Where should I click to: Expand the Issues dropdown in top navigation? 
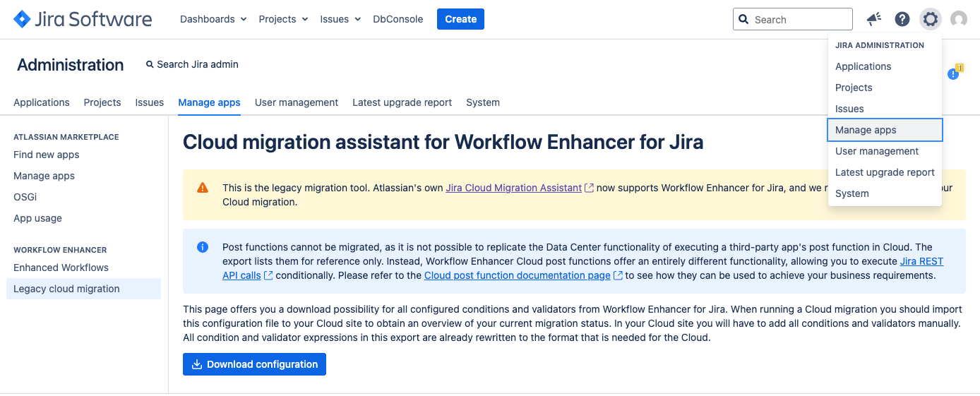340,19
